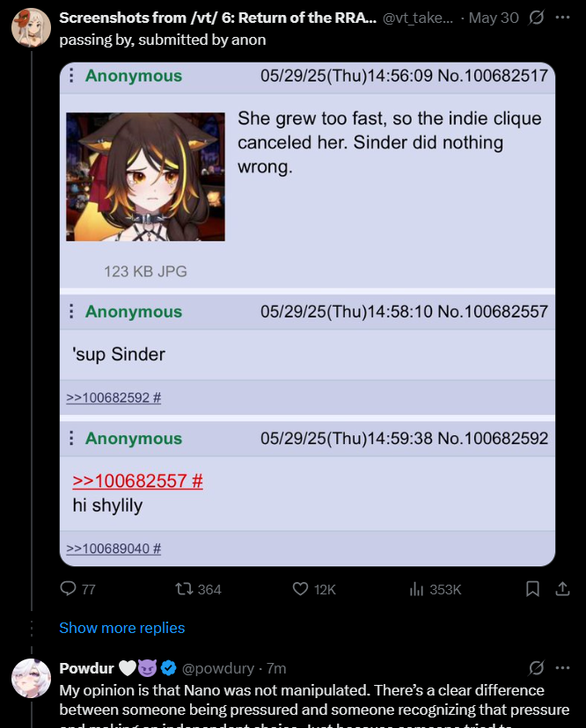The image size is (586, 728).
Task: Open the @vt_take handle link
Action: point(417,18)
